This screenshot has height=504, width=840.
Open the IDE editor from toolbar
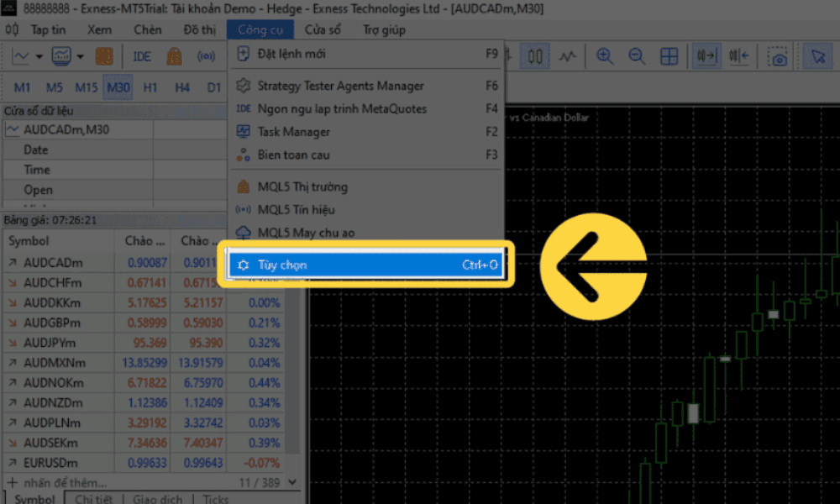[x=142, y=57]
